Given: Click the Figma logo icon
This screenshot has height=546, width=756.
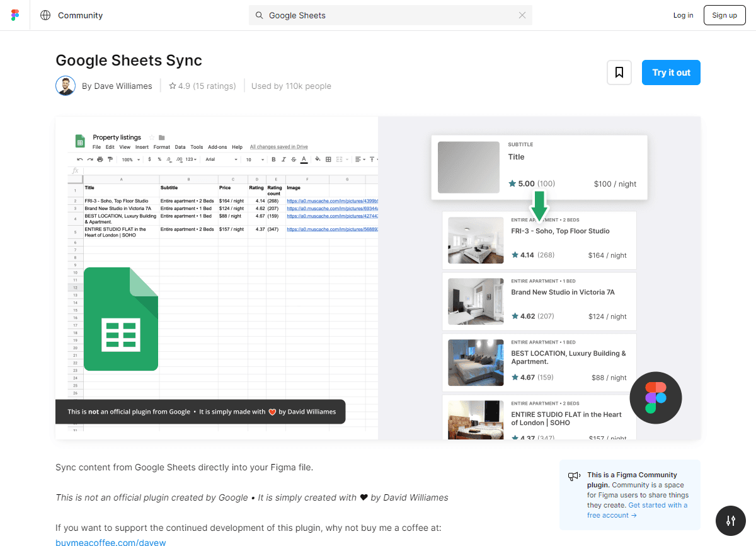Looking at the screenshot, I should [15, 15].
